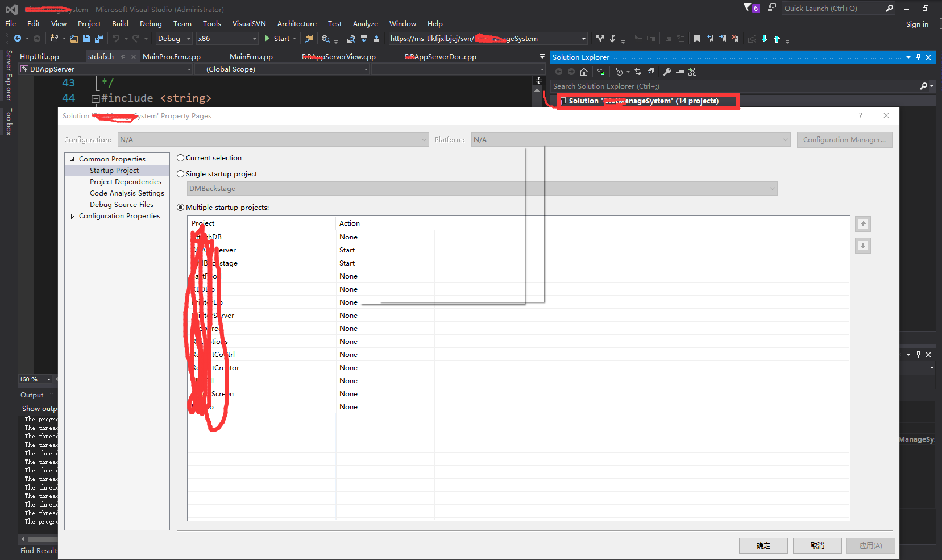
Task: Collapse the #include outlining marker
Action: pos(96,98)
